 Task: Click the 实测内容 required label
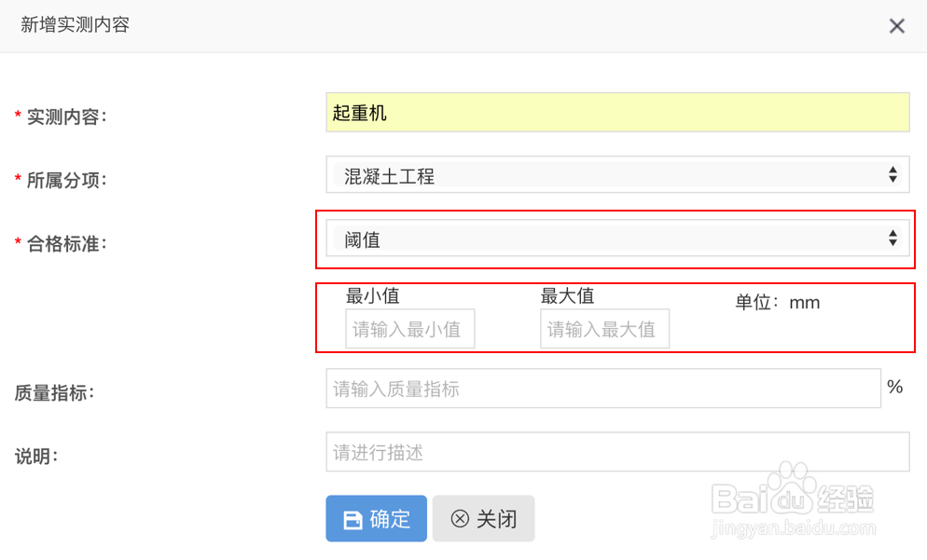[66, 117]
